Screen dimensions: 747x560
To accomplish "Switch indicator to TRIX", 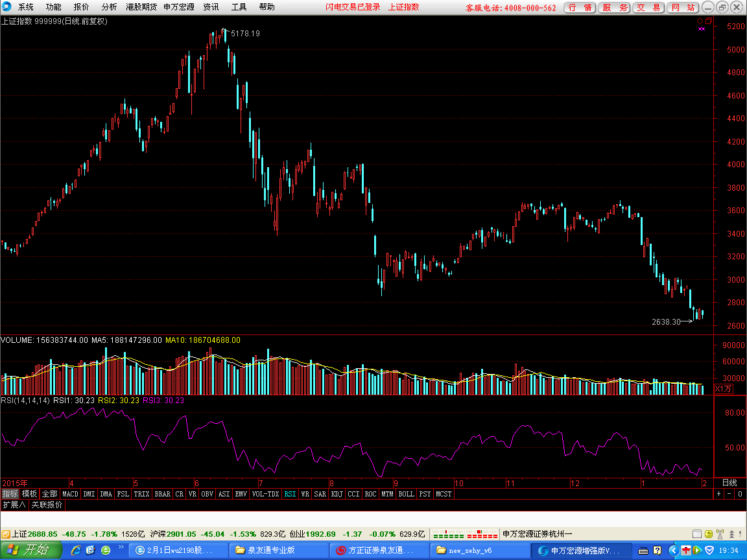I will point(141,494).
